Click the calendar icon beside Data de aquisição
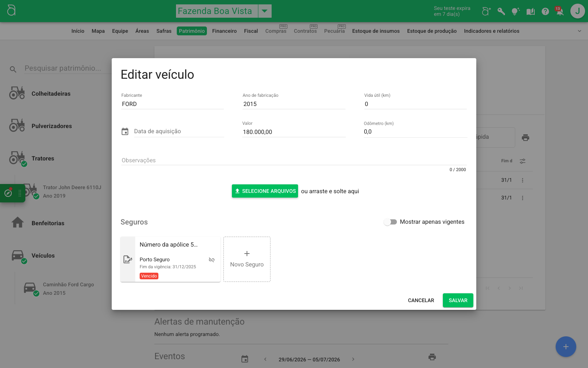The image size is (588, 368). [125, 131]
